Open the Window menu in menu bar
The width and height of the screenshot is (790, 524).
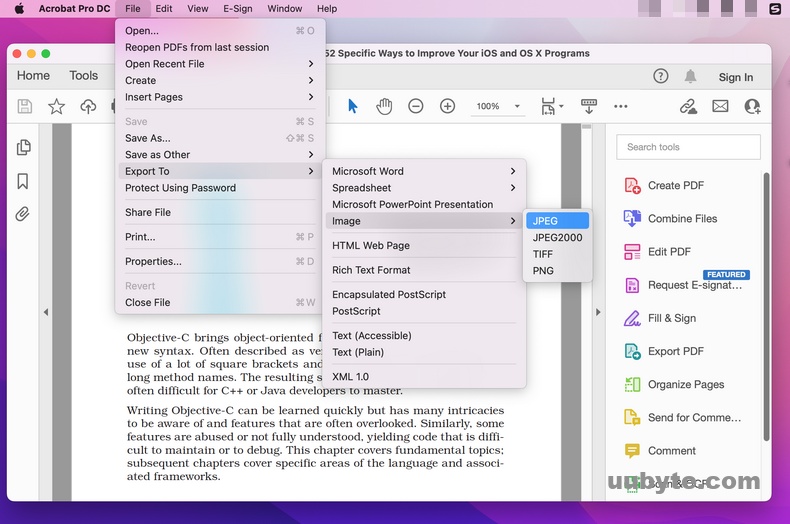pyautogui.click(x=285, y=9)
